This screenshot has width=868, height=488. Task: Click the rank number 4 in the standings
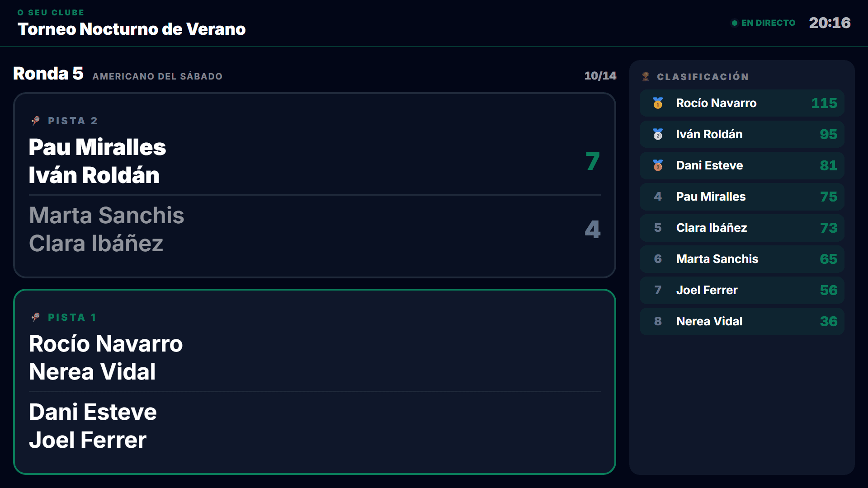click(x=658, y=197)
